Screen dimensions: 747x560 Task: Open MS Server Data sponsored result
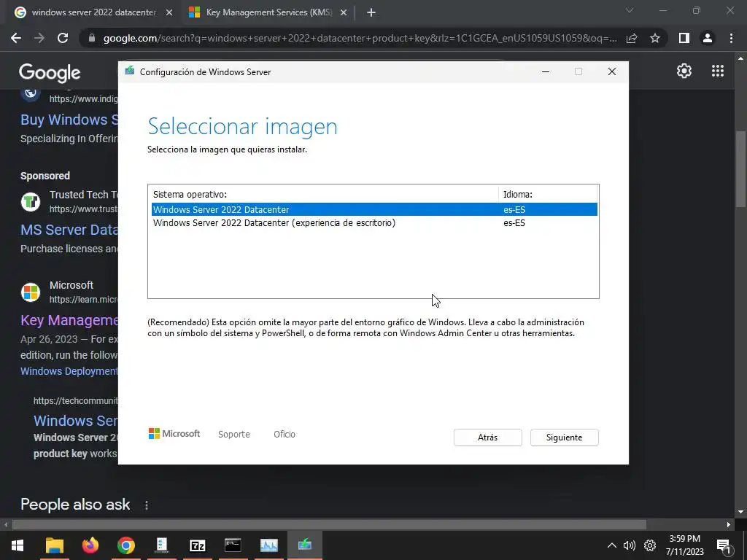pos(69,230)
